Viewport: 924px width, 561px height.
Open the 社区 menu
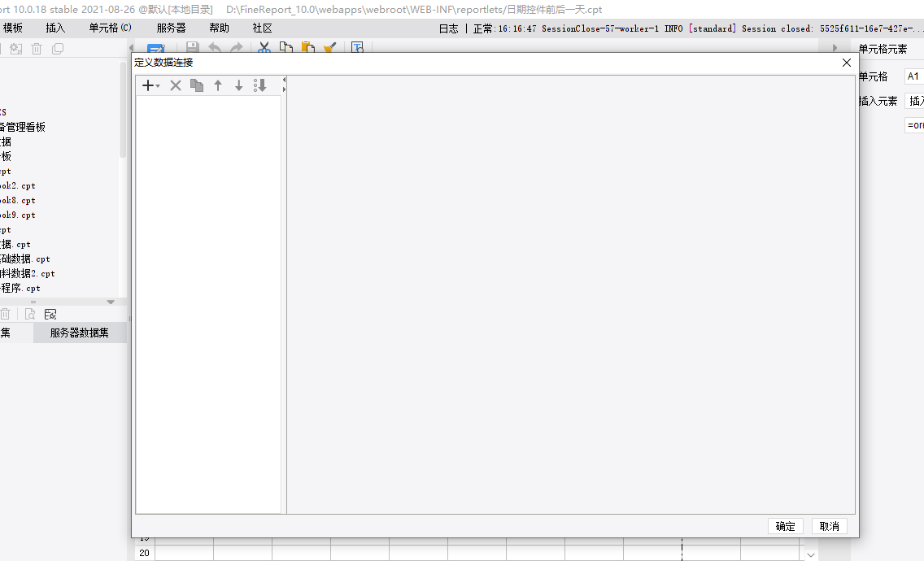pyautogui.click(x=262, y=28)
